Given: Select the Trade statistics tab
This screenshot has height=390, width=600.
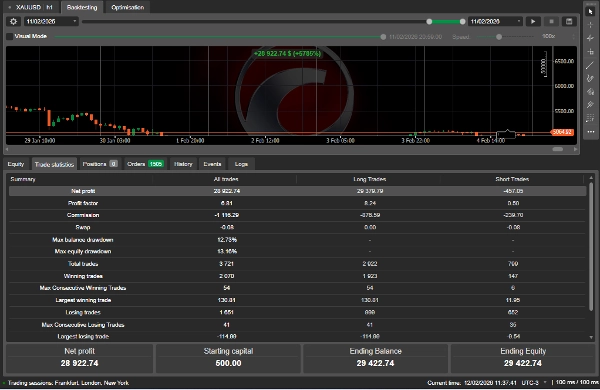Looking at the screenshot, I should click(54, 164).
